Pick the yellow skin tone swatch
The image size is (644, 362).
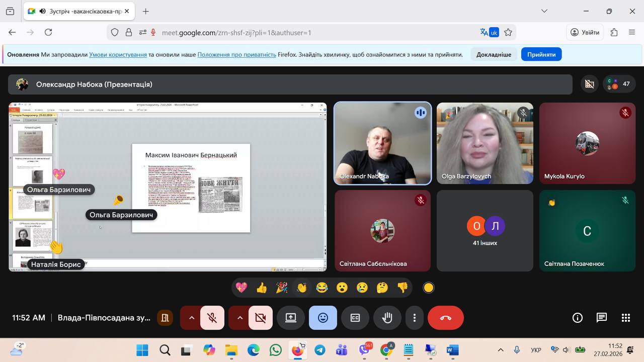[429, 288]
